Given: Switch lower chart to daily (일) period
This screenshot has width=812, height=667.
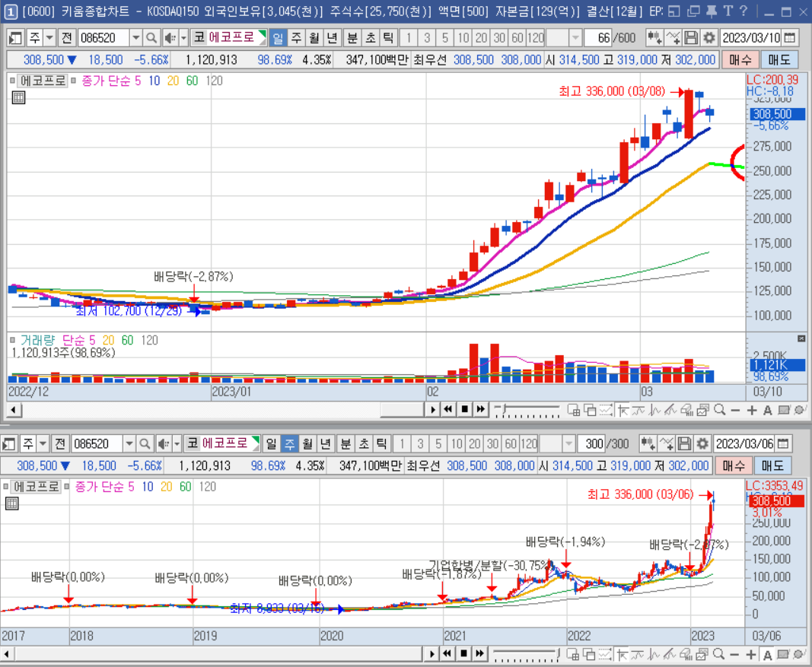Looking at the screenshot, I should coord(272,443).
